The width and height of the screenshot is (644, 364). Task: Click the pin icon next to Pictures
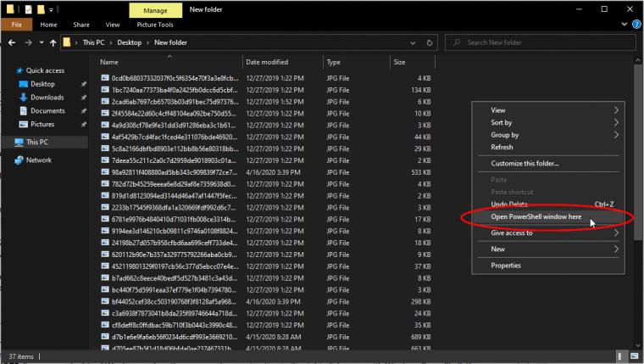pos(83,124)
